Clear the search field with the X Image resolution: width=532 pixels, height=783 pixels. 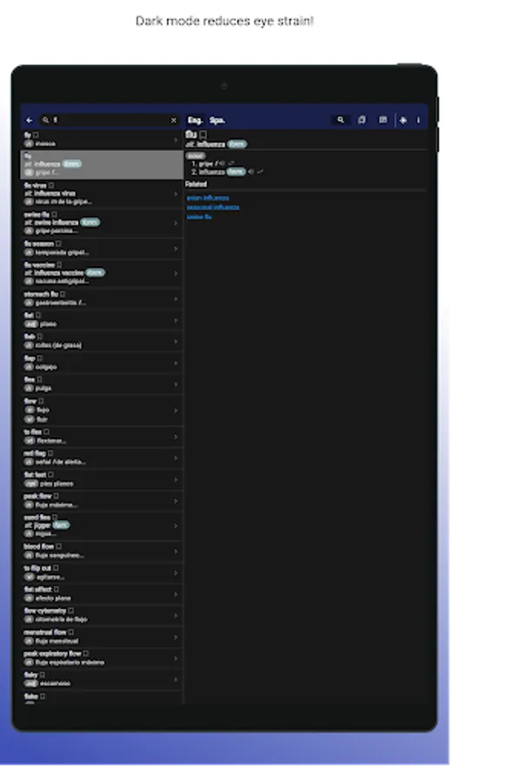[x=174, y=120]
